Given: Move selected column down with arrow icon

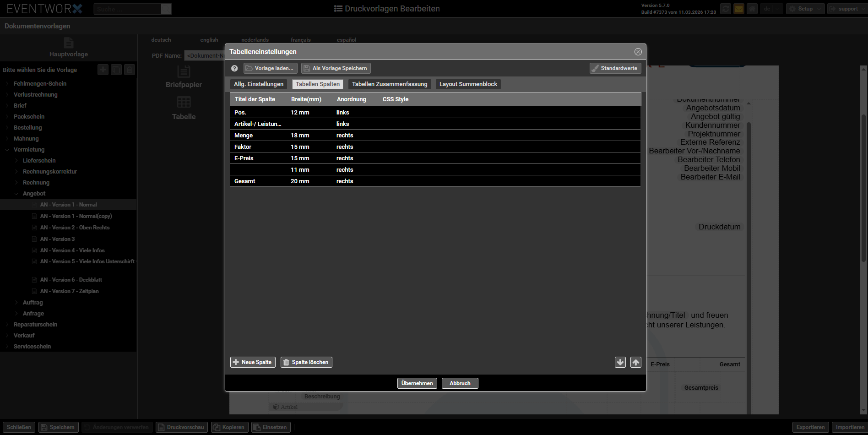Looking at the screenshot, I should tap(620, 362).
